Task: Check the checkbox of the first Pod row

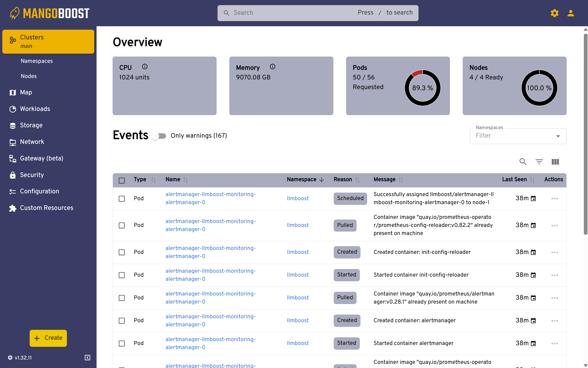Action: [122, 198]
